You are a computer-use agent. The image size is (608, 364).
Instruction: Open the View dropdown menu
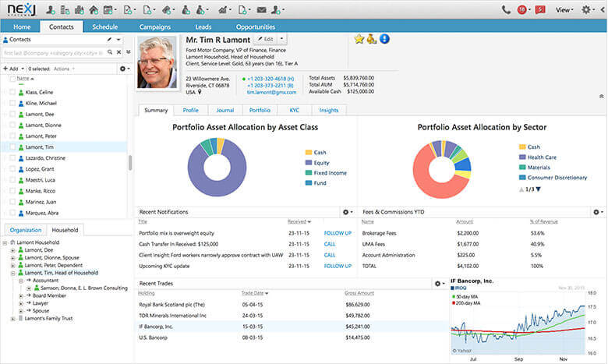[564, 10]
